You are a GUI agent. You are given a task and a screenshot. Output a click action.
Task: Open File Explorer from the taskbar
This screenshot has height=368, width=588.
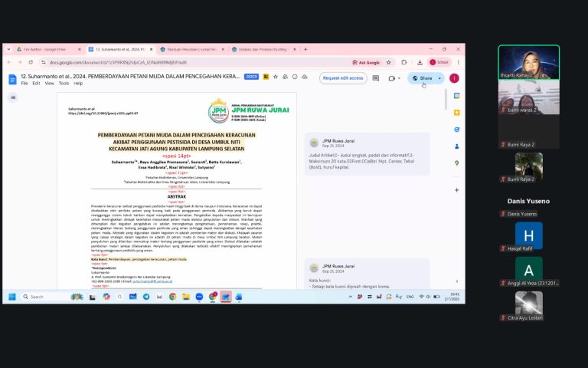tap(186, 297)
